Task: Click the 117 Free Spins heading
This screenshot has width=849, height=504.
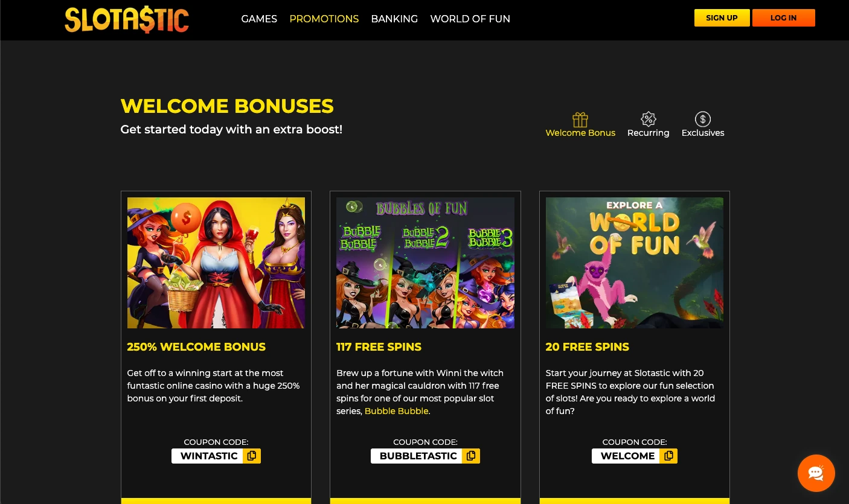Action: tap(379, 347)
